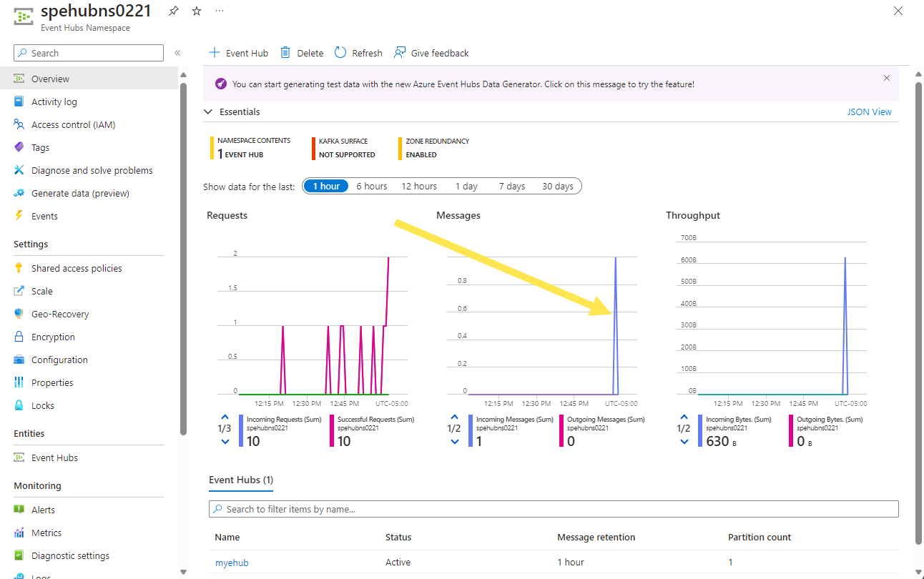Collapse the left sidebar menu
924x579 pixels.
click(177, 53)
